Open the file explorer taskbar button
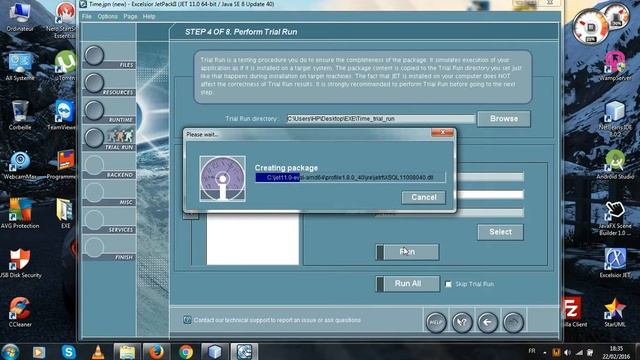Viewport: 640px width, 360px height. 127,351
